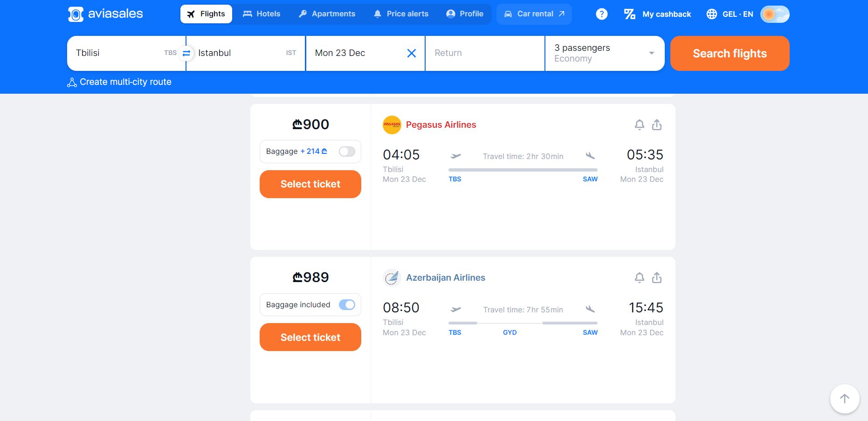The image size is (868, 421).
Task: Click GYD layover airport code
Action: tap(510, 332)
